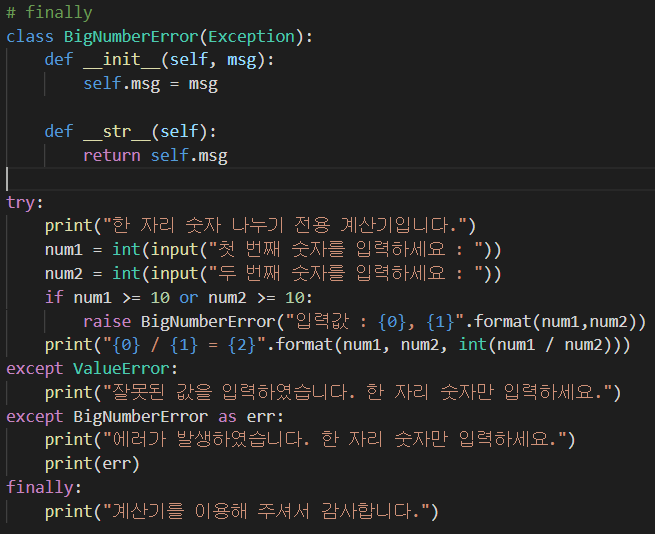Click the 'num1 = int(input(' assignment line
The width and height of the screenshot is (655, 534).
click(x=273, y=250)
